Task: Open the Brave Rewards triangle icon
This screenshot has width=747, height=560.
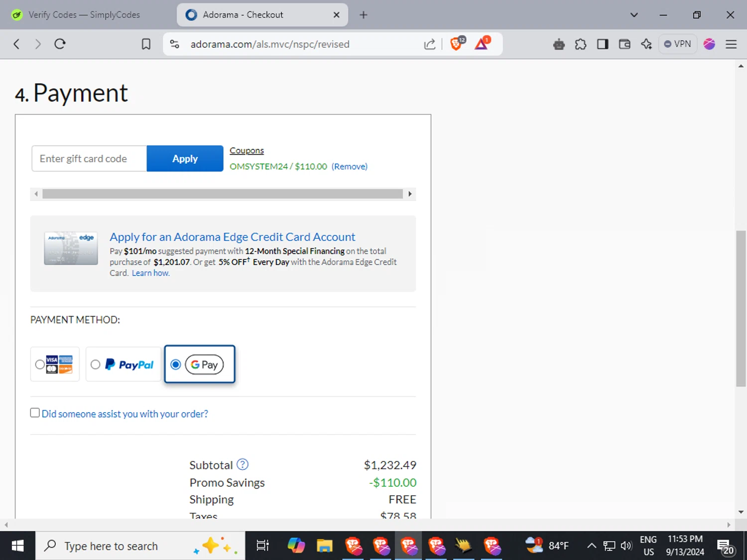Action: [x=482, y=43]
